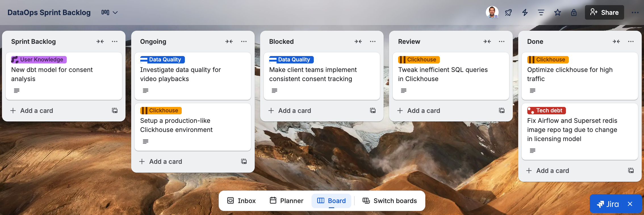Open the board menu ellipsis in header
Viewport: 644px width, 215px height.
635,13
